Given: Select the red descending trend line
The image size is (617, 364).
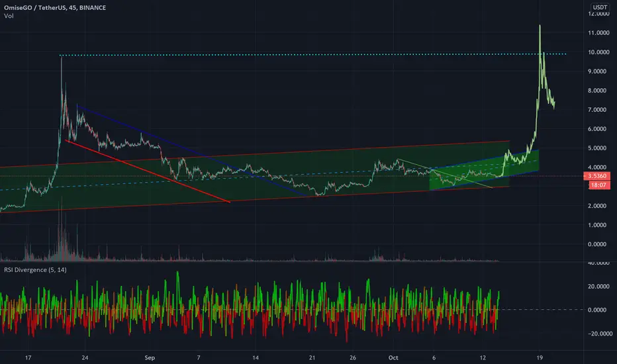Looking at the screenshot, I should coord(148,171).
